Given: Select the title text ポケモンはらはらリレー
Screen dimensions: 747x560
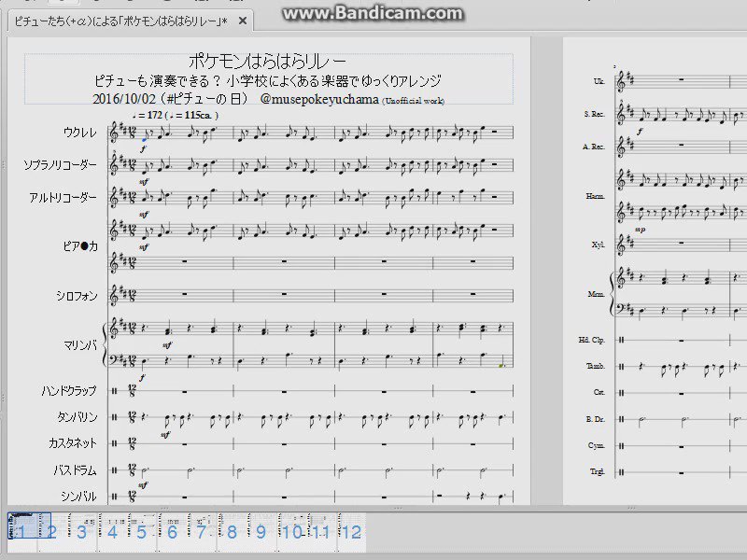Looking at the screenshot, I should pos(268,62).
